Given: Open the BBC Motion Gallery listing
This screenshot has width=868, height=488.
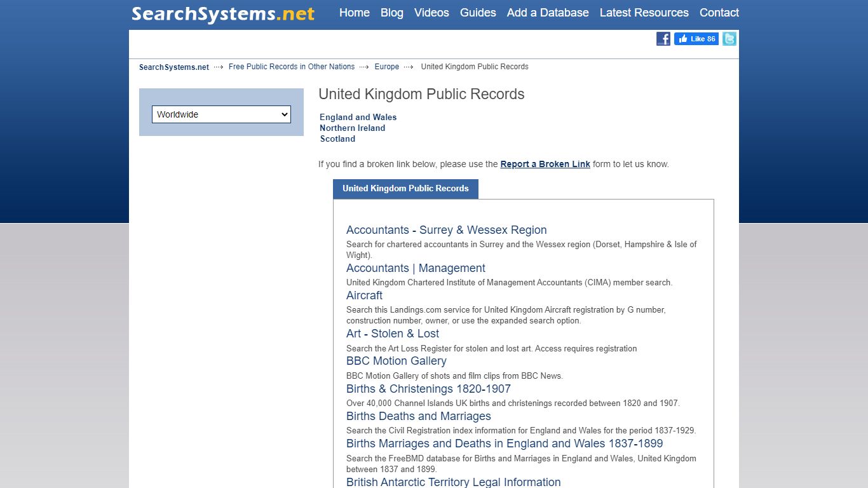Looking at the screenshot, I should [x=397, y=361].
